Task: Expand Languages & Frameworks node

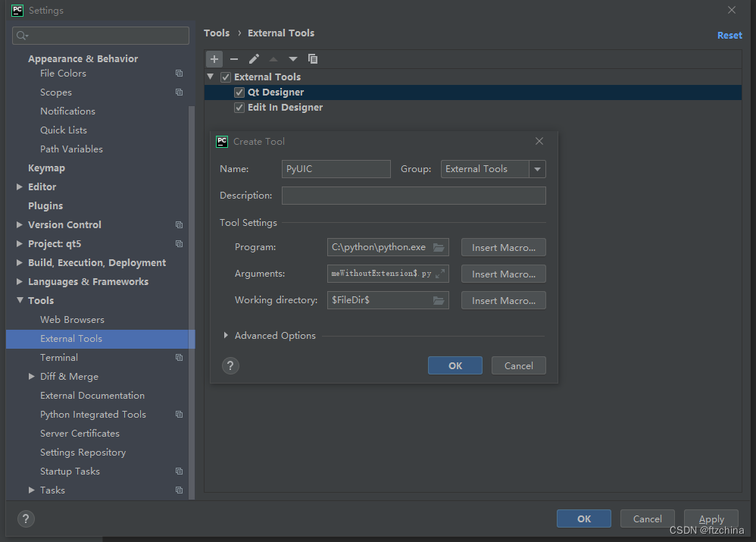Action: click(x=19, y=281)
